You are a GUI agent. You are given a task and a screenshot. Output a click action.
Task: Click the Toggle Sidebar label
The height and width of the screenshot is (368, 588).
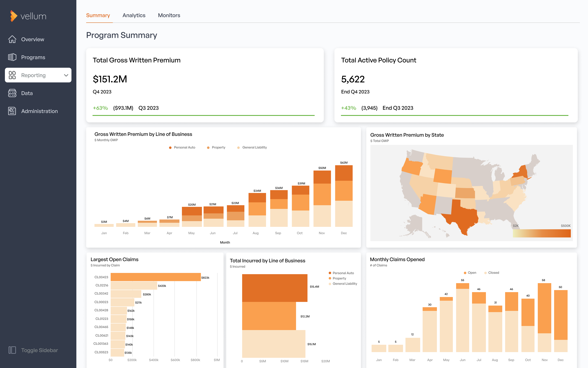click(x=39, y=350)
